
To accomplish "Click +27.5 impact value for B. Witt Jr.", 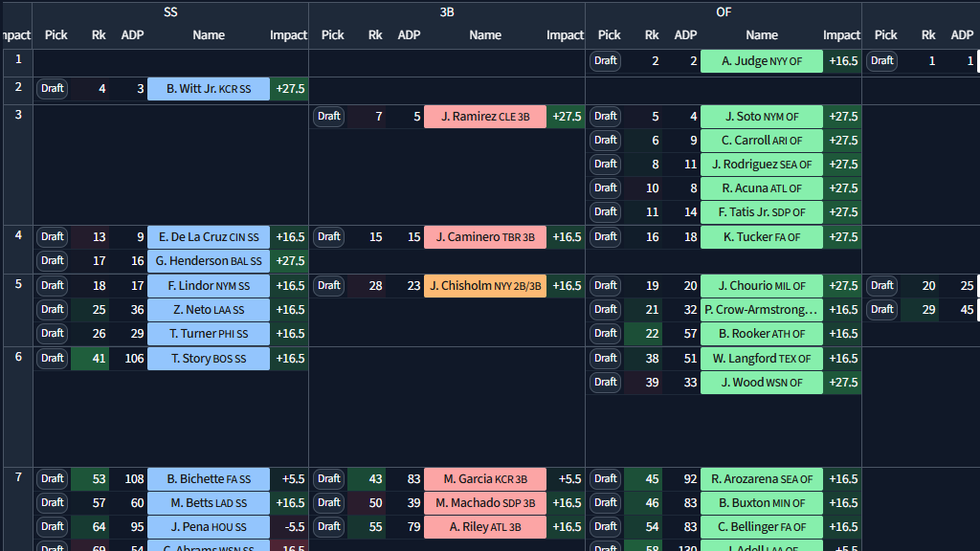I will 290,89.
